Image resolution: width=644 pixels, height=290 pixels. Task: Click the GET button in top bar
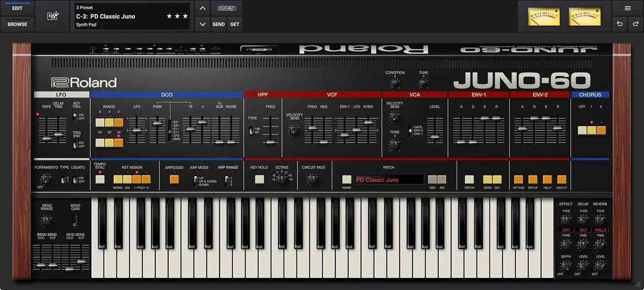pos(235,24)
